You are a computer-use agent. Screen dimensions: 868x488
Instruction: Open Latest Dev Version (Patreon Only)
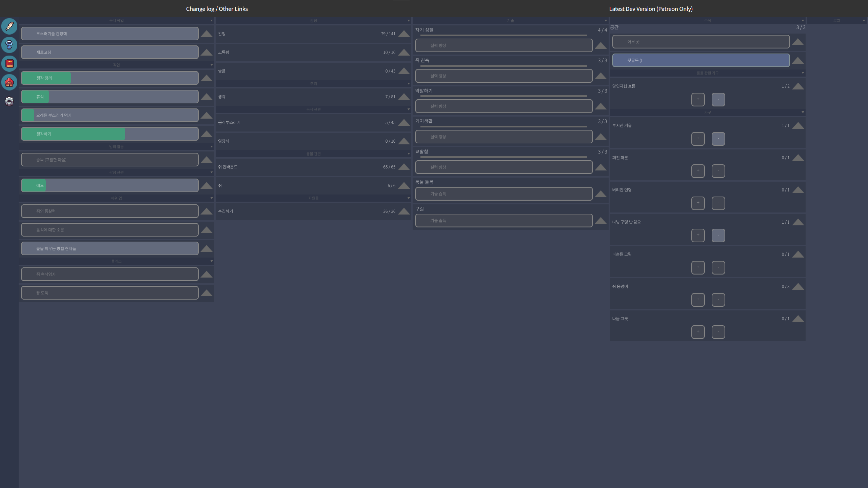[x=651, y=9]
